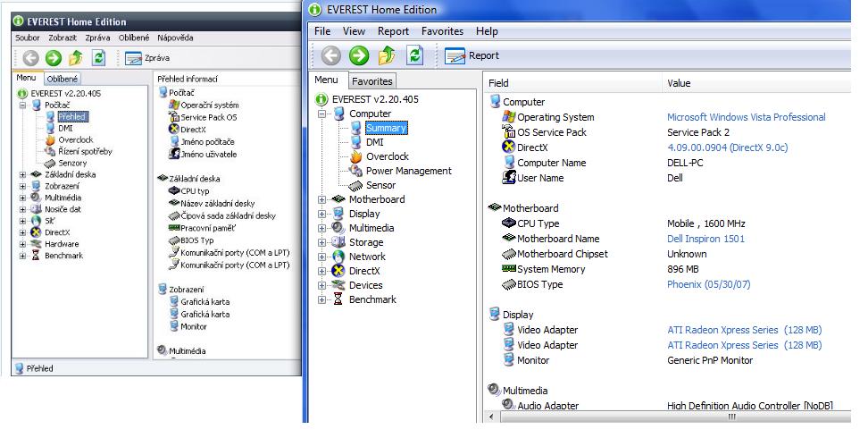
Task: Click the Field column header
Action: [572, 83]
